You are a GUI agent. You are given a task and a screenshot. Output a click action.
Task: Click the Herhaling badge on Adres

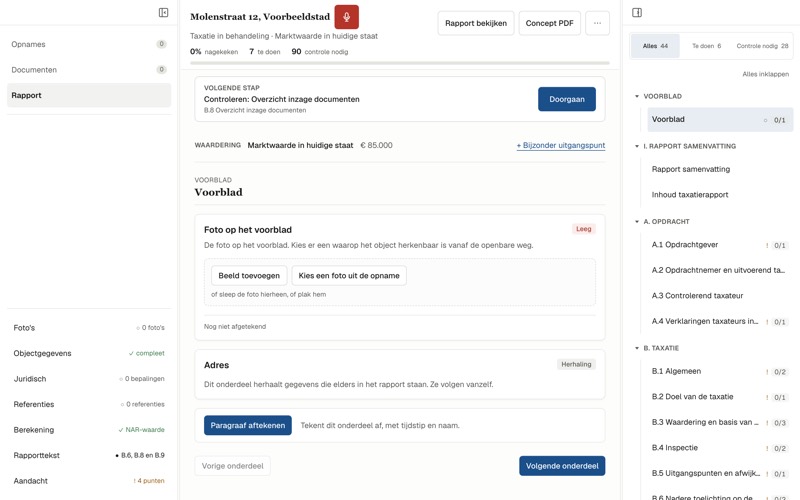(x=576, y=364)
